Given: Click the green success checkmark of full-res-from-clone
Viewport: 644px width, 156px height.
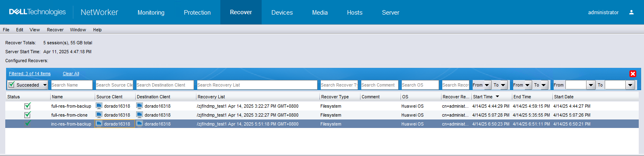Looking at the screenshot, I should [x=28, y=115].
